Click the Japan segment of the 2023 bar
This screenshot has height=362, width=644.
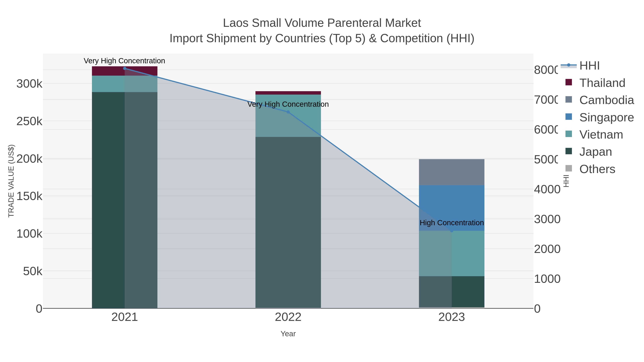(x=452, y=292)
